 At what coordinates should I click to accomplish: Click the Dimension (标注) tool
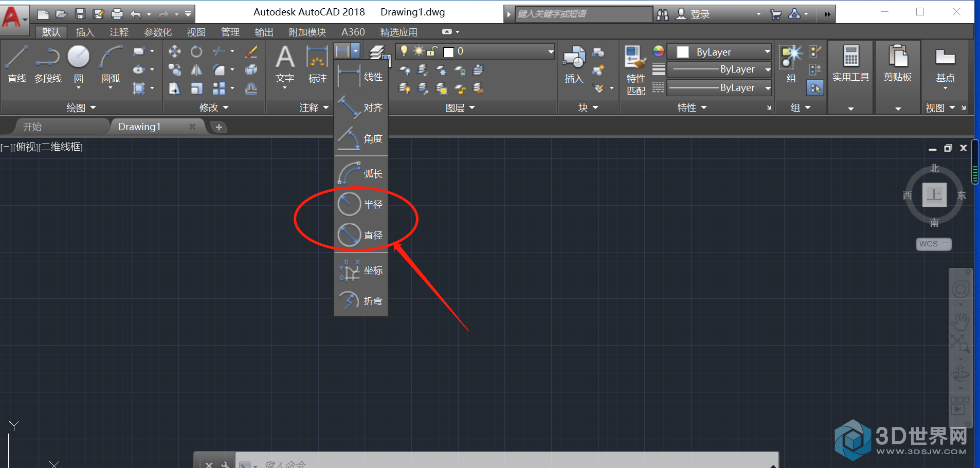317,64
